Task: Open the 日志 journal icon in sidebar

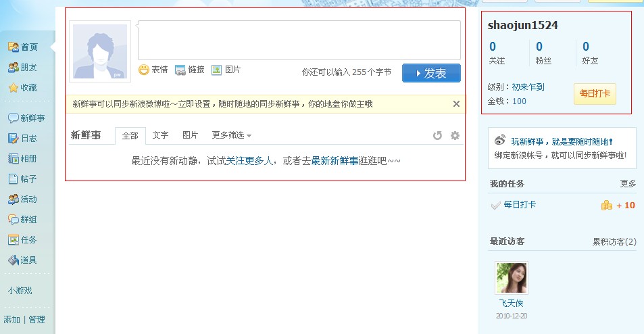Action: click(13, 138)
